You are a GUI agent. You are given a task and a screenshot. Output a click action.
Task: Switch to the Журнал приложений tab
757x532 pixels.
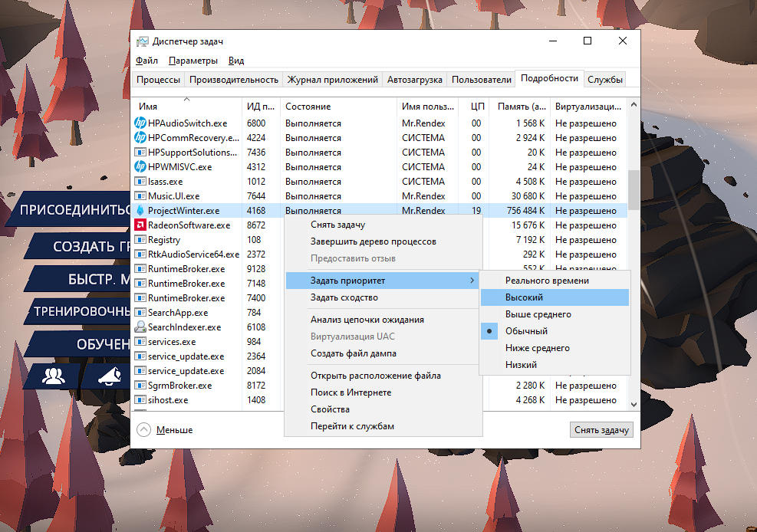click(333, 80)
